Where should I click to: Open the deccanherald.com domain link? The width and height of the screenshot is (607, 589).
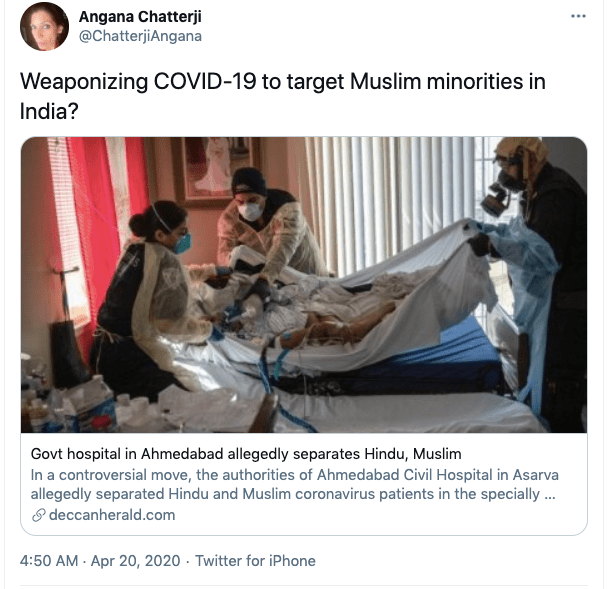[112, 515]
